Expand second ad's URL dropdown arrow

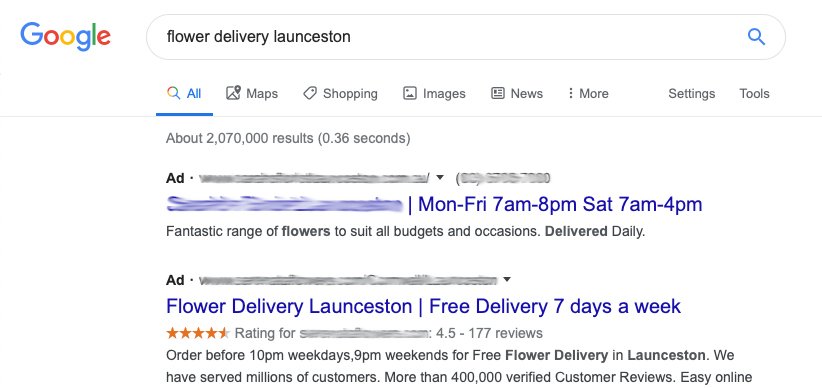pos(506,279)
